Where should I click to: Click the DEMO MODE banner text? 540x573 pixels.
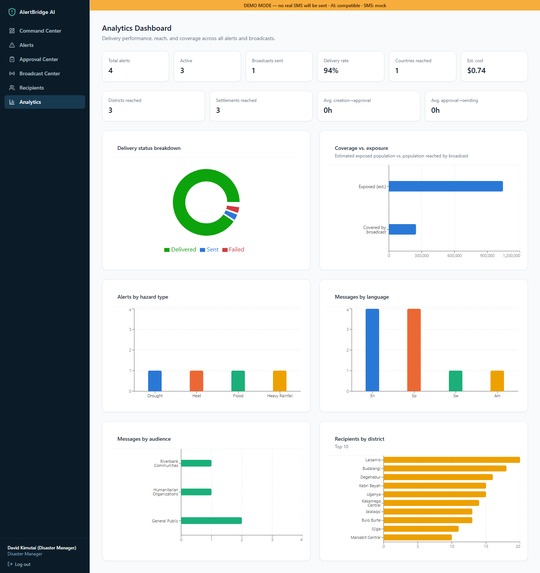click(x=315, y=5)
